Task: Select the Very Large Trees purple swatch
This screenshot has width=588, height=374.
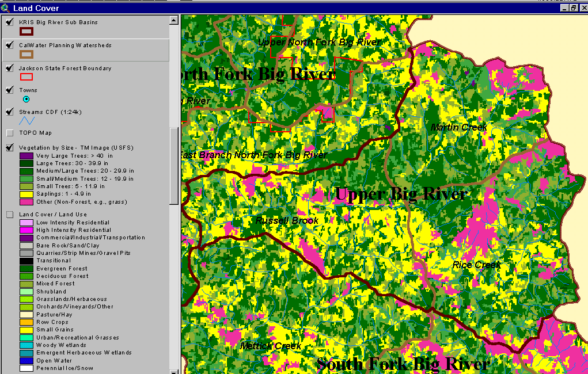Action: 26,156
